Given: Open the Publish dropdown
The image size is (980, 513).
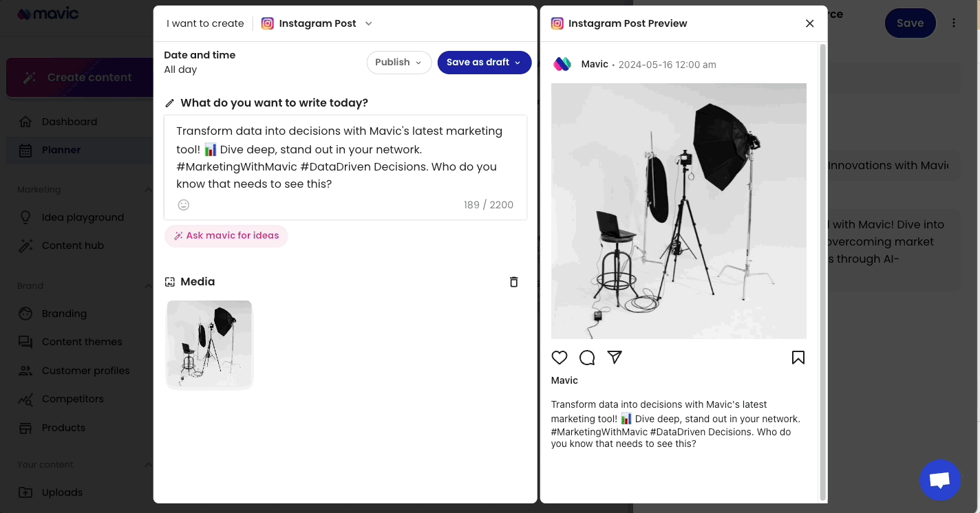Looking at the screenshot, I should coord(399,62).
